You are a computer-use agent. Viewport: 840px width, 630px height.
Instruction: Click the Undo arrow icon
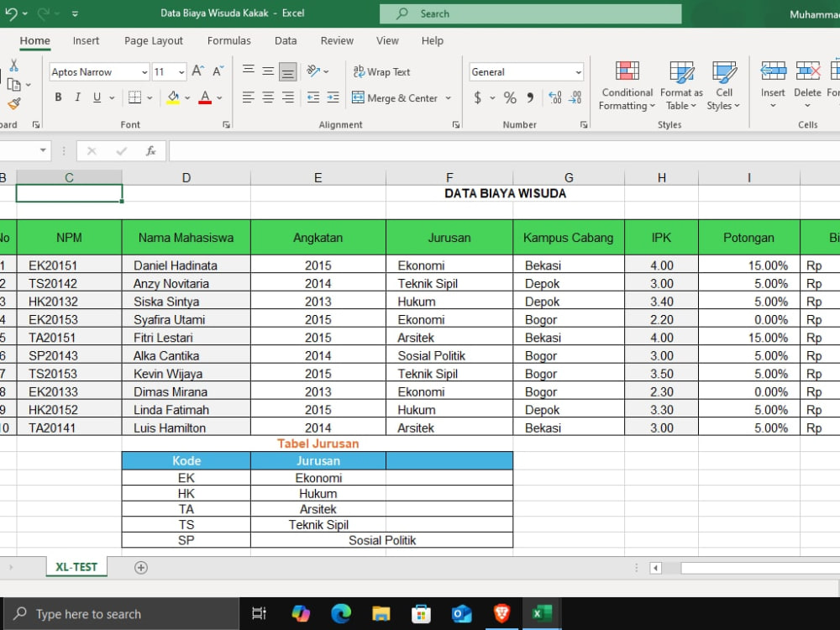pyautogui.click(x=11, y=13)
